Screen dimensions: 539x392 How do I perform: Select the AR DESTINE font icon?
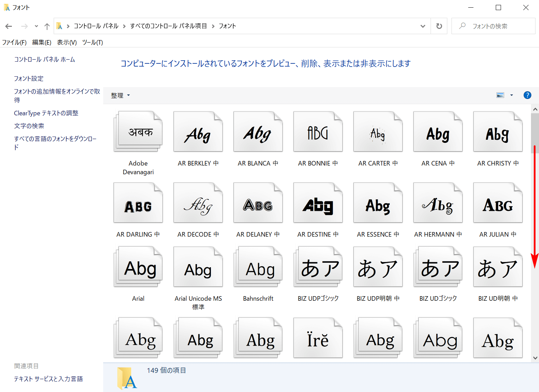click(318, 202)
